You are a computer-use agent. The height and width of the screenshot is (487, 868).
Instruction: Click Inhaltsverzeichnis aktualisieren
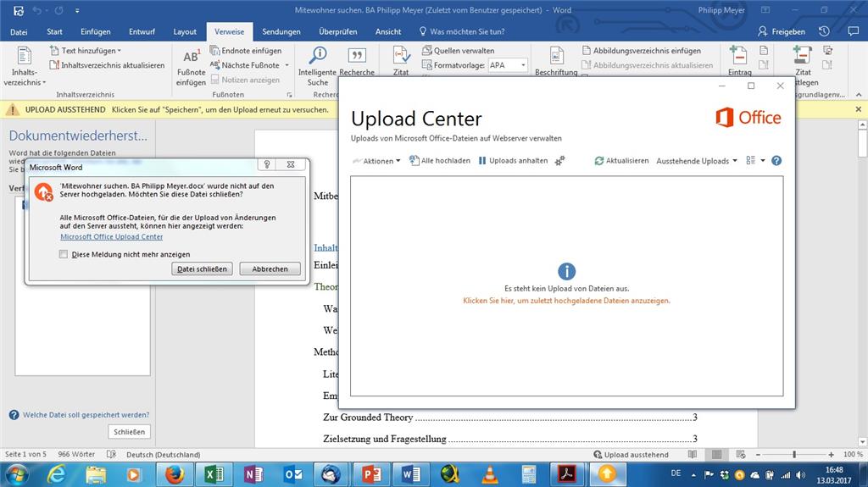point(107,65)
